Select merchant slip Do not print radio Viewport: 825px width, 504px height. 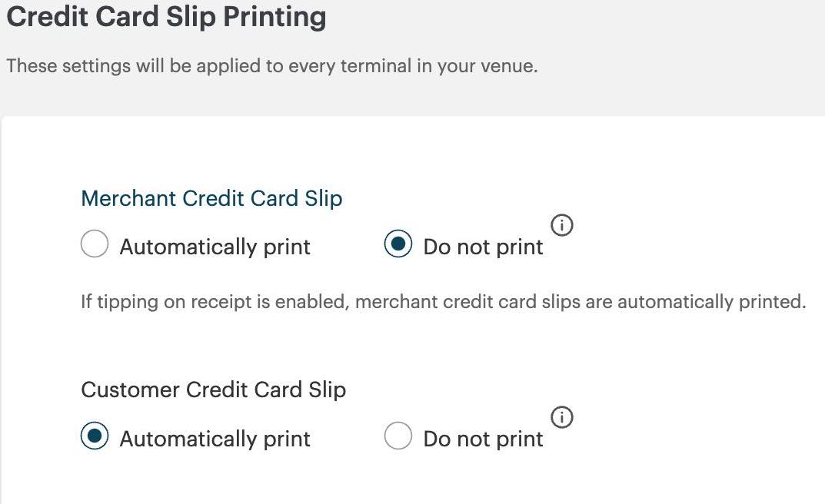pyautogui.click(x=398, y=245)
